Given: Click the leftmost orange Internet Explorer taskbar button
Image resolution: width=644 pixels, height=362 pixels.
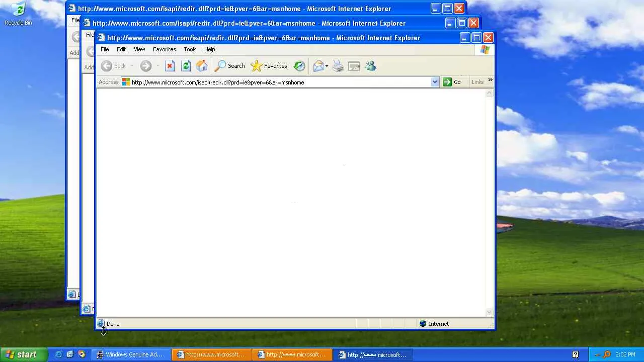Looking at the screenshot, I should [x=212, y=354].
